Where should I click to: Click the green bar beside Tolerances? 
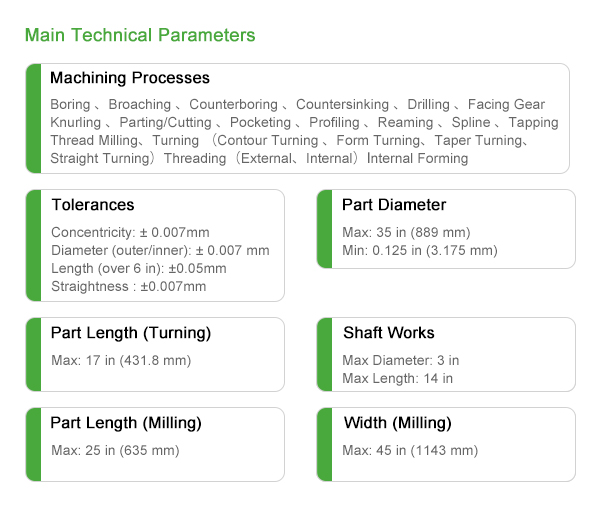(x=34, y=245)
